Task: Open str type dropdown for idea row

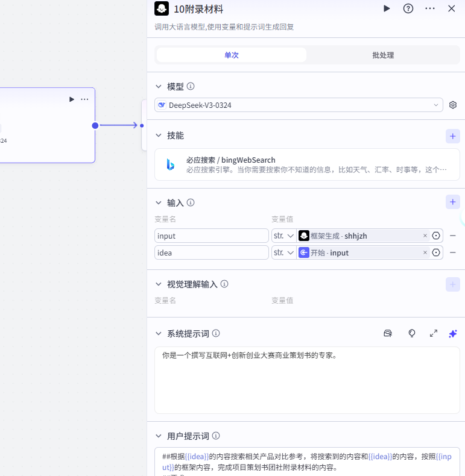Action: pos(284,252)
